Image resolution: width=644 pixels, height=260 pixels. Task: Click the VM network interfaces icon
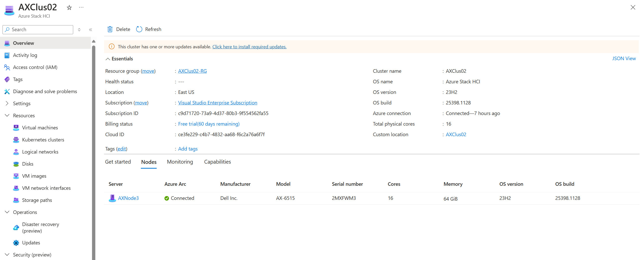point(16,188)
